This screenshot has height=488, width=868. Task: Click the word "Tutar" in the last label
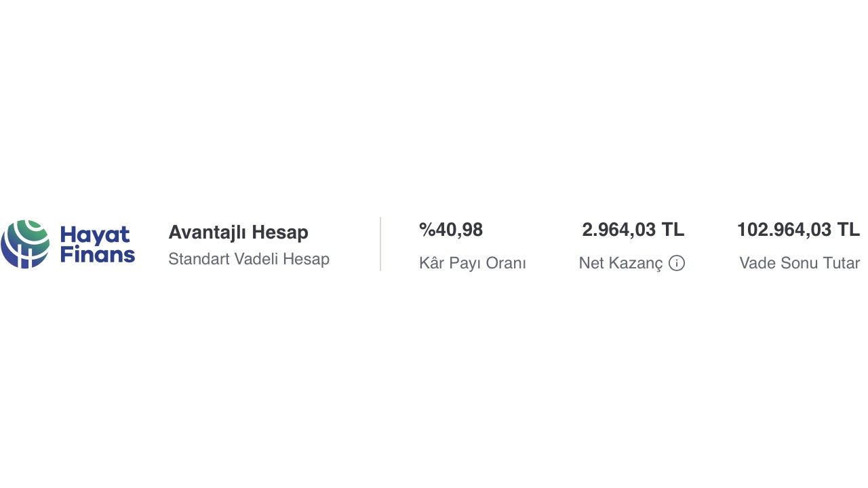[842, 263]
